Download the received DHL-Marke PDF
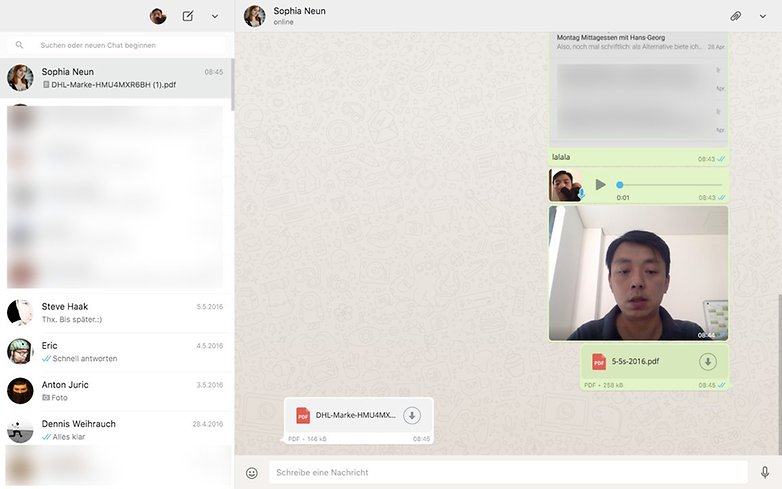Viewport: 782px width, 489px height. [x=412, y=415]
